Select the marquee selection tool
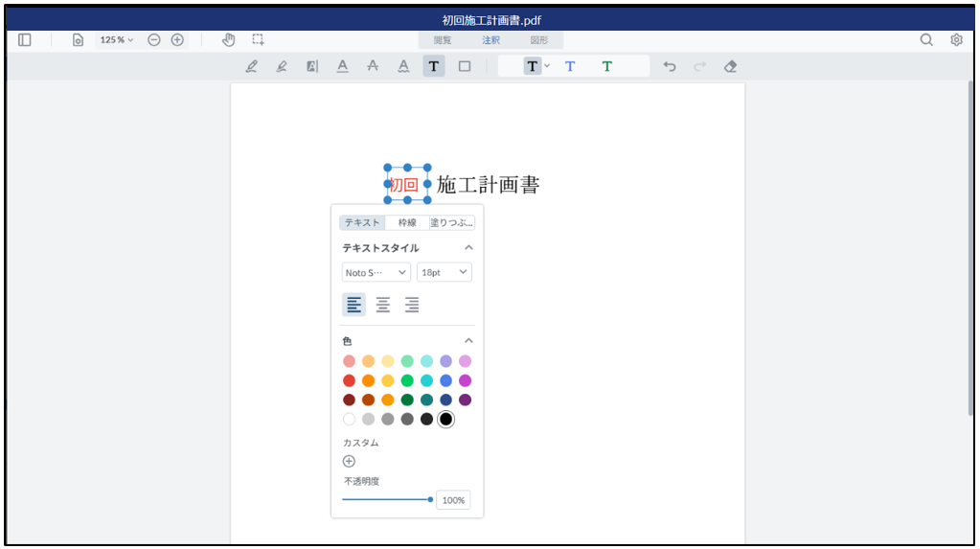This screenshot has width=980, height=549. click(x=258, y=40)
